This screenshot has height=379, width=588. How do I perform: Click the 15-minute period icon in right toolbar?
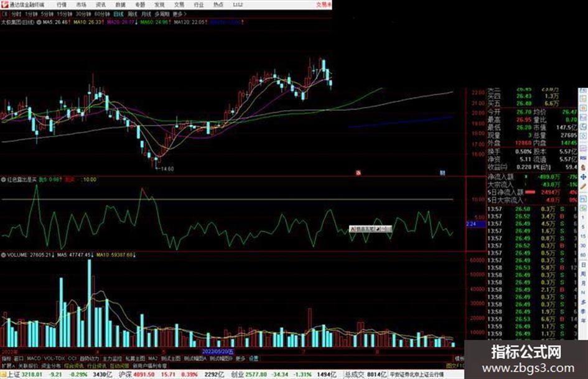point(583,236)
